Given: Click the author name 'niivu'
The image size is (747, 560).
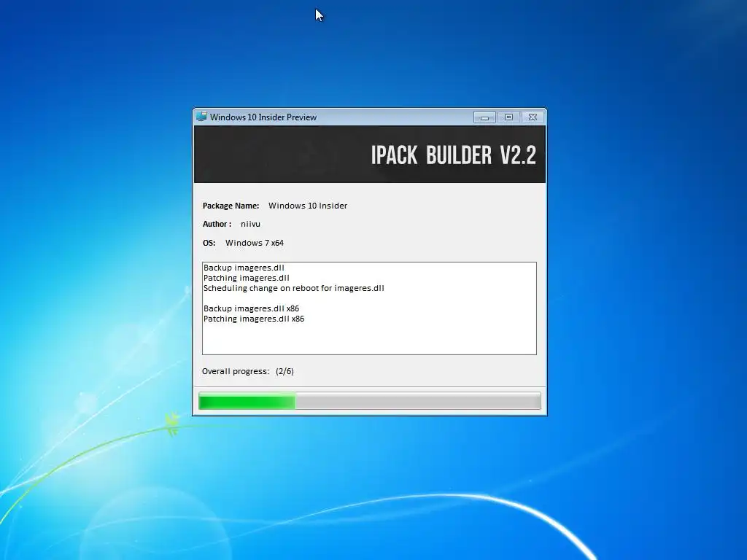Looking at the screenshot, I should click(x=250, y=224).
